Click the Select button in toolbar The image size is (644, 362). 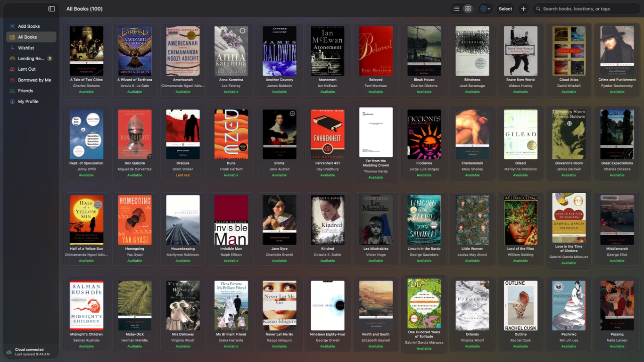pyautogui.click(x=505, y=9)
